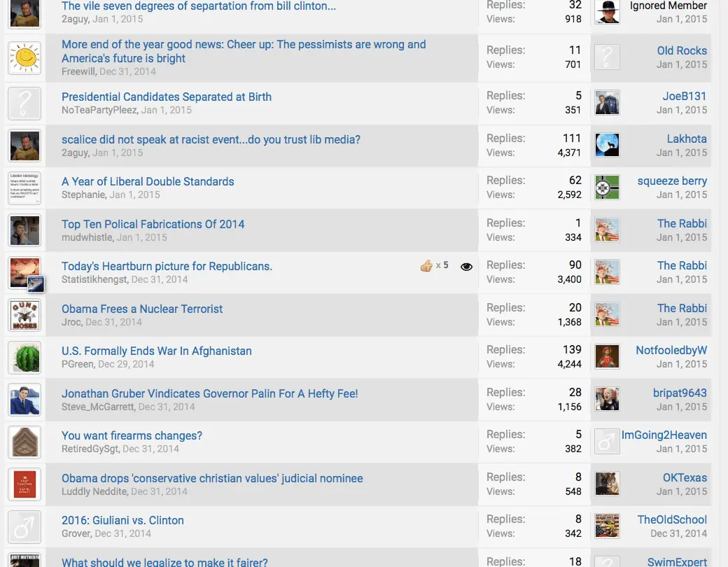The height and width of the screenshot is (567, 728).
Task: Click PGreen's watermelon avatar
Action: point(24,358)
